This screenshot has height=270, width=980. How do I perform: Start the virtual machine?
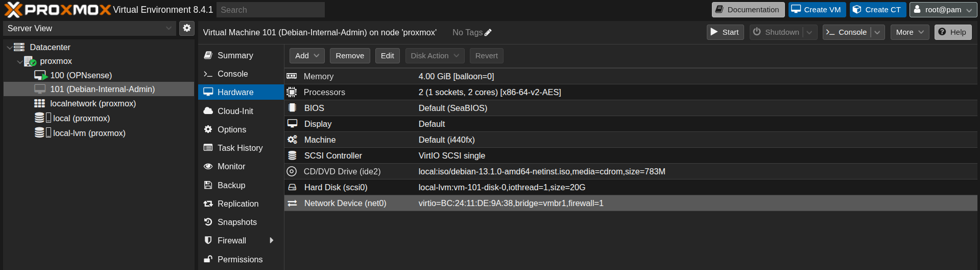click(725, 32)
